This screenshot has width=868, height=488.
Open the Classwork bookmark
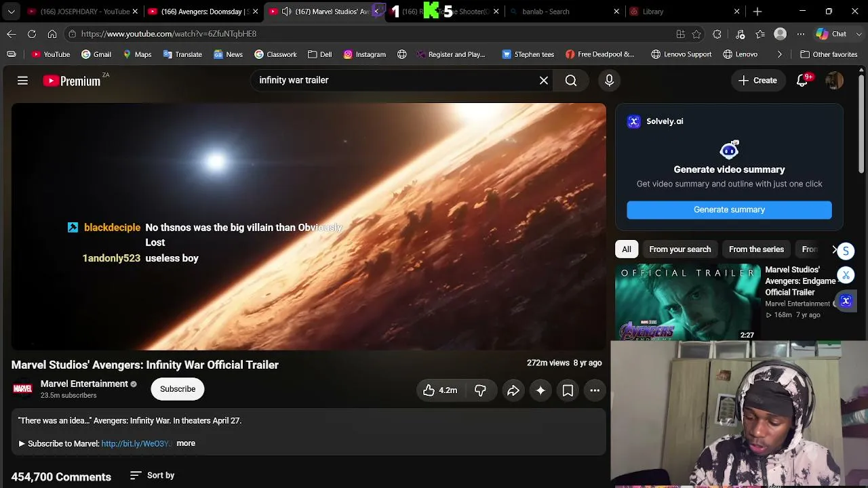[275, 54]
